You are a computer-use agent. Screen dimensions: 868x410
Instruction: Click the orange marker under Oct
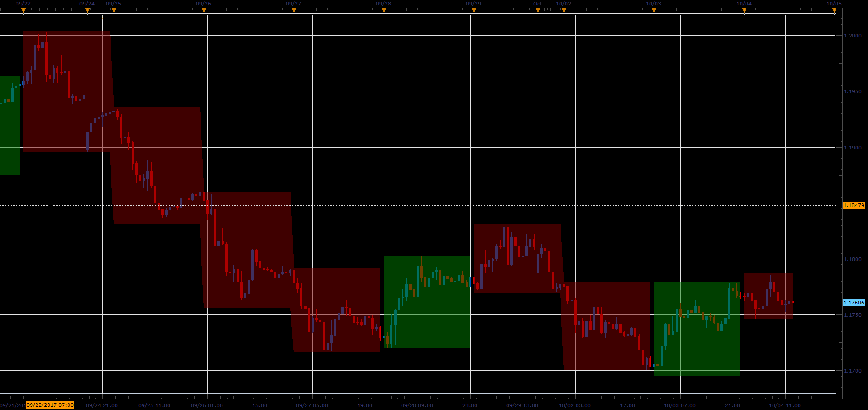tap(538, 11)
